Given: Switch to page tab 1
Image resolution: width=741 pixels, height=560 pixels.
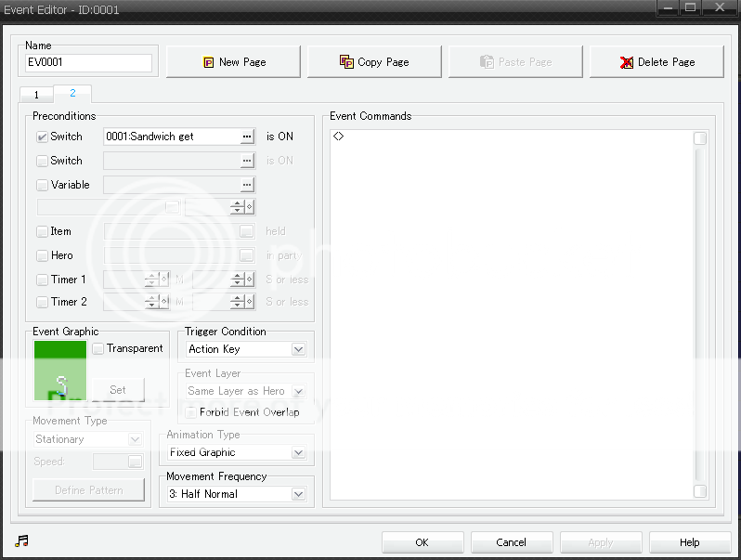Looking at the screenshot, I should coord(36,95).
